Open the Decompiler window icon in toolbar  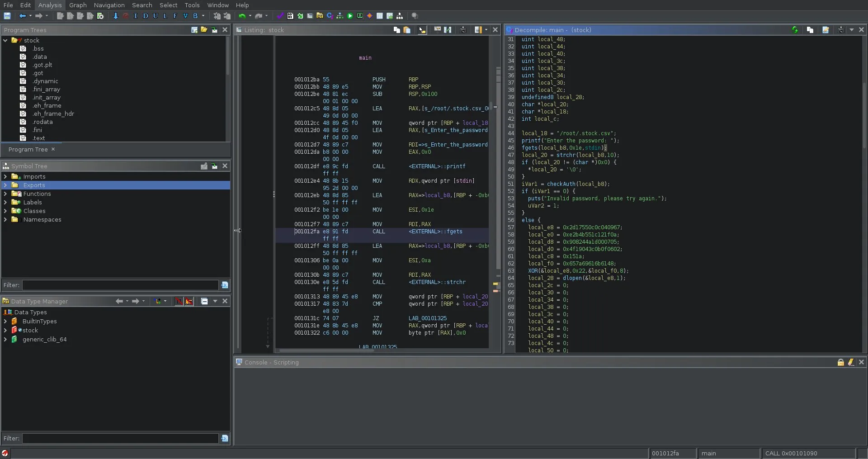coord(330,16)
